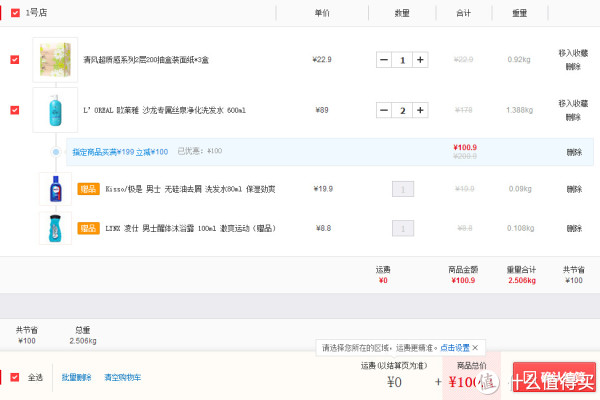
Task: Delete the tissue box item
Action: [573, 67]
